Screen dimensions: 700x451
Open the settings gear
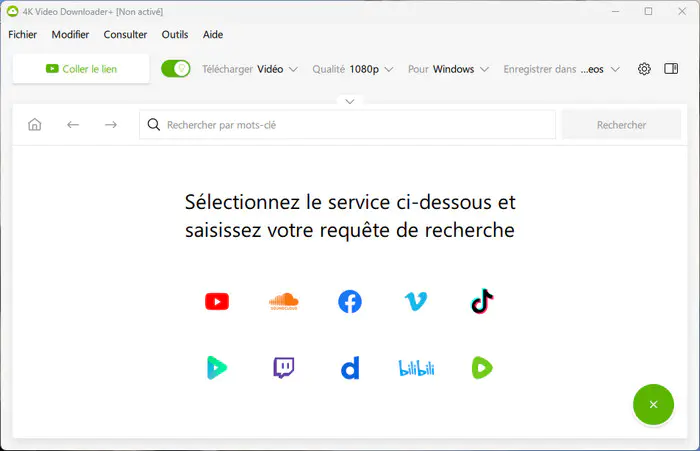pyautogui.click(x=644, y=69)
